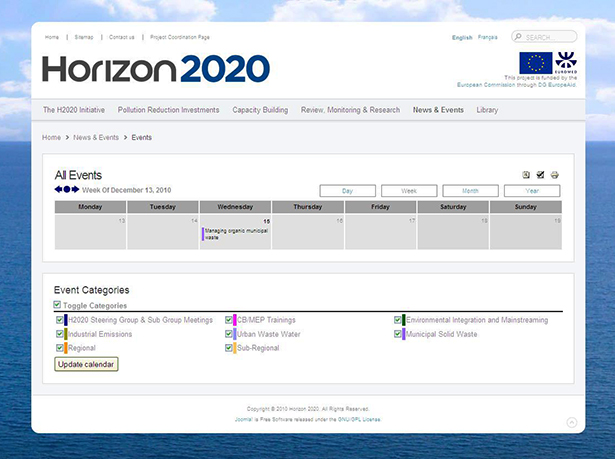
Task: Open the Sitemap link
Action: (x=84, y=37)
